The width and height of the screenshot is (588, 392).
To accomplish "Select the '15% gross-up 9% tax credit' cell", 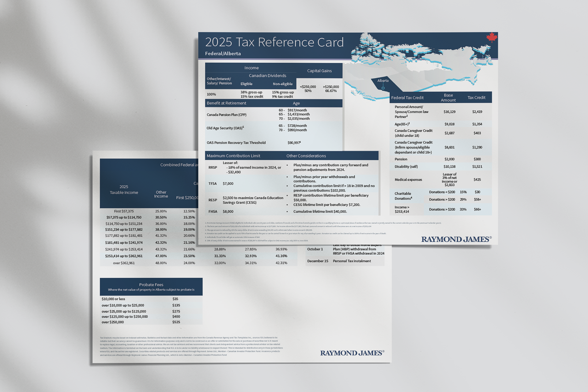I will (283, 94).
